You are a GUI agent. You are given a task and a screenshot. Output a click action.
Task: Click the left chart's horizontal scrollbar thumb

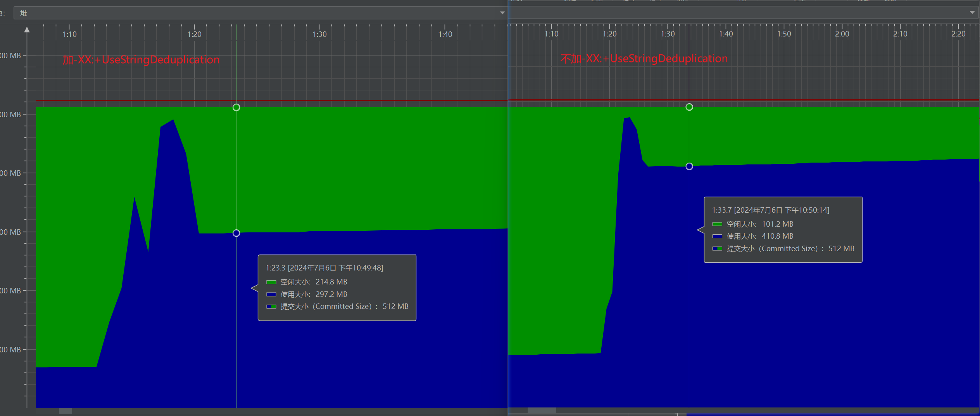point(65,411)
